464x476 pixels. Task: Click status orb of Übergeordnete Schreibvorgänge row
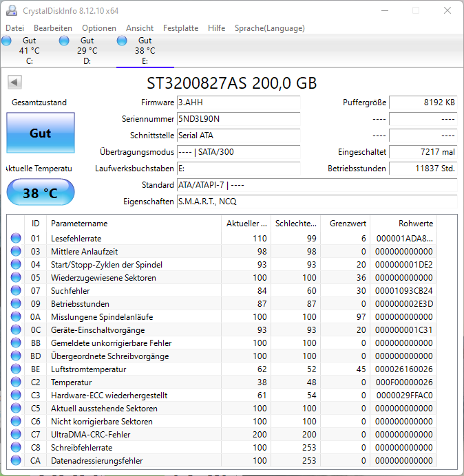tap(16, 356)
